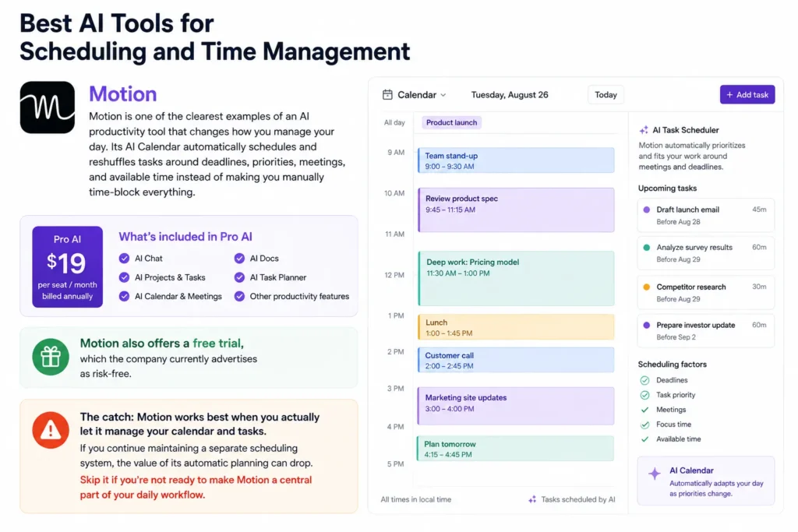
Task: Click the 12 PM time label
Action: 394,275
